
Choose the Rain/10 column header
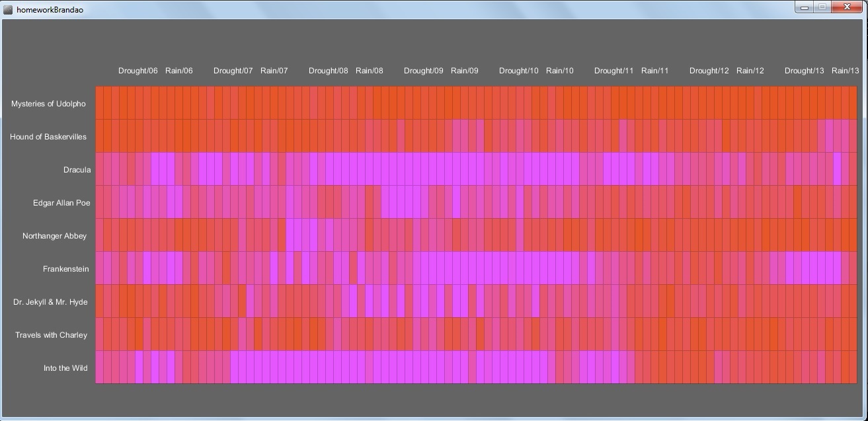coord(559,71)
